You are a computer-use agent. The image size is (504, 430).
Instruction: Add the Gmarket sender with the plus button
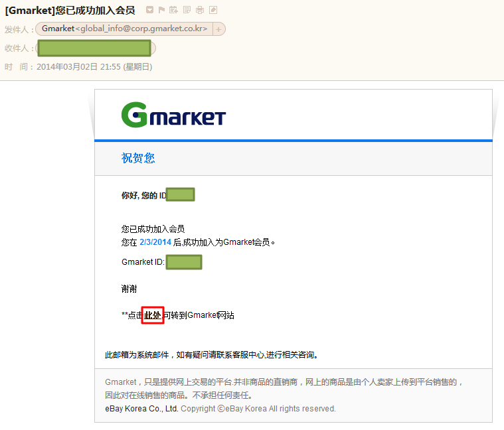218,29
